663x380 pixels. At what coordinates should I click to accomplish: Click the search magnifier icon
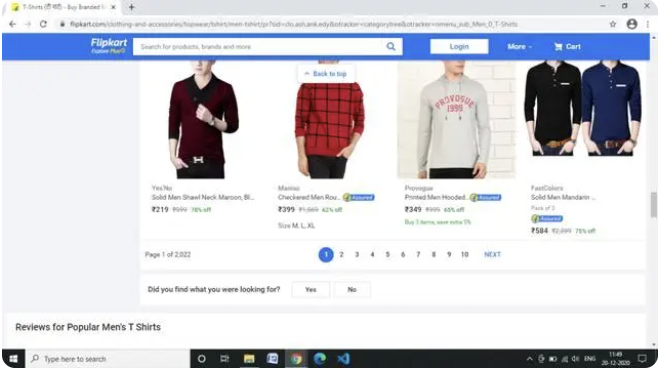[x=391, y=46]
